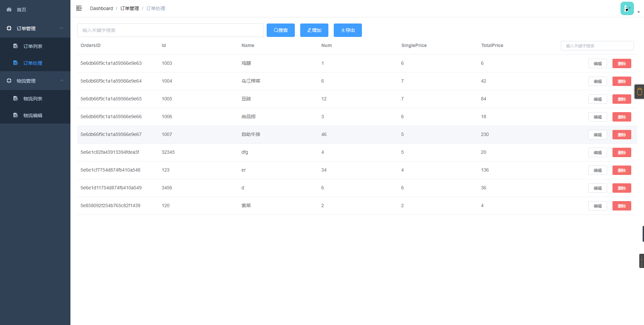Click the 物流列表 document icon

pyautogui.click(x=15, y=98)
